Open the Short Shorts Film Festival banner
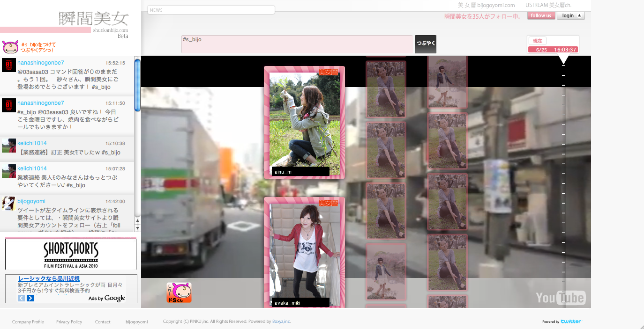The height and width of the screenshot is (329, 644). point(71,254)
